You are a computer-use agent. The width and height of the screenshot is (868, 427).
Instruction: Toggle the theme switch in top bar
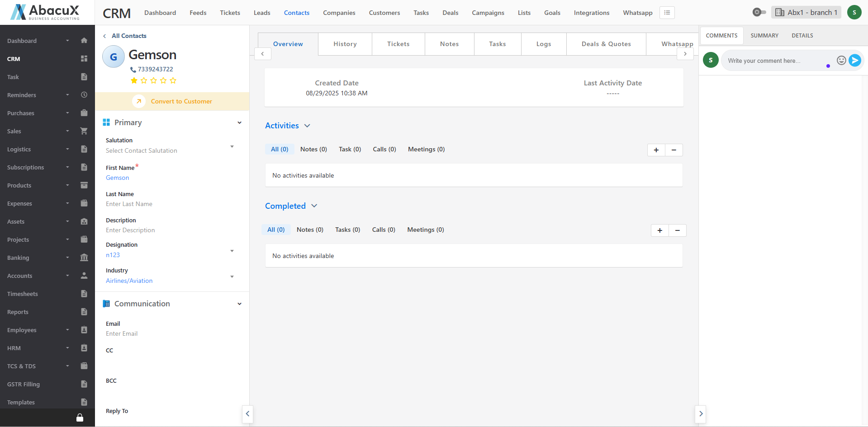pos(759,12)
